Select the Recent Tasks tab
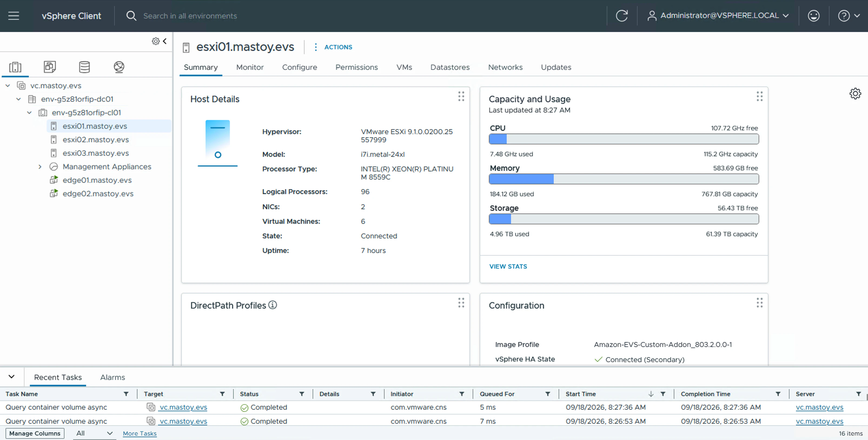The height and width of the screenshot is (440, 868). tap(58, 377)
